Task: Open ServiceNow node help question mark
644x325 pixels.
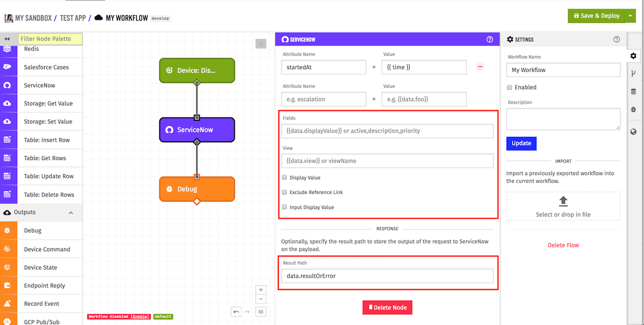Action: (489, 39)
